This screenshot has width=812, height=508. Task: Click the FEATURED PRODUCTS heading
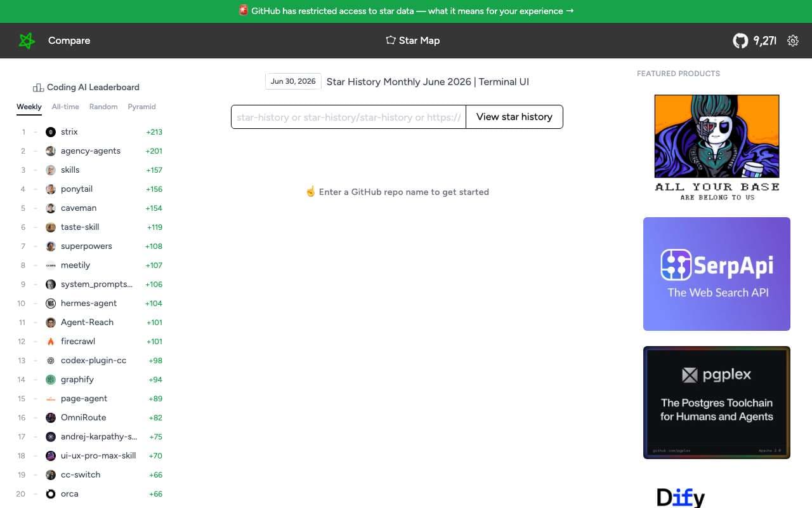678,74
